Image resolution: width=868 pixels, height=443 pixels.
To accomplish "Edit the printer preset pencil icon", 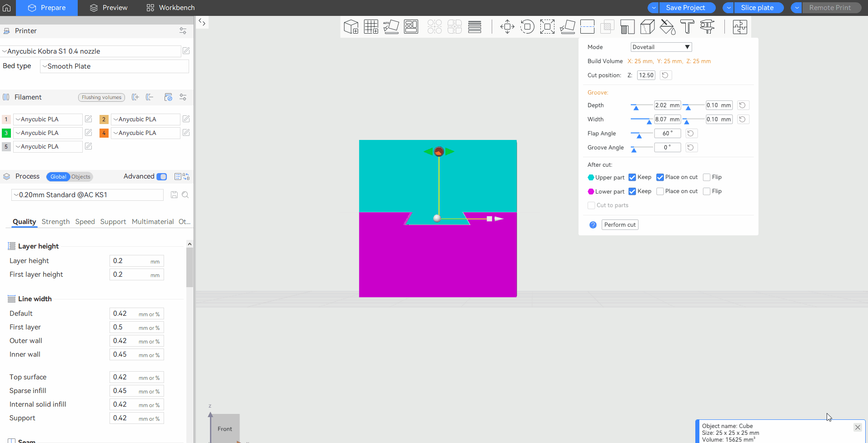I will (186, 51).
